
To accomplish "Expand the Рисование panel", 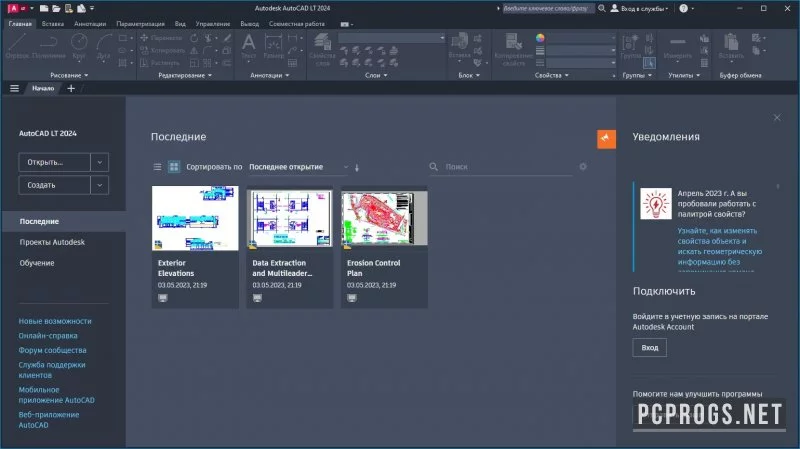I will (x=69, y=75).
